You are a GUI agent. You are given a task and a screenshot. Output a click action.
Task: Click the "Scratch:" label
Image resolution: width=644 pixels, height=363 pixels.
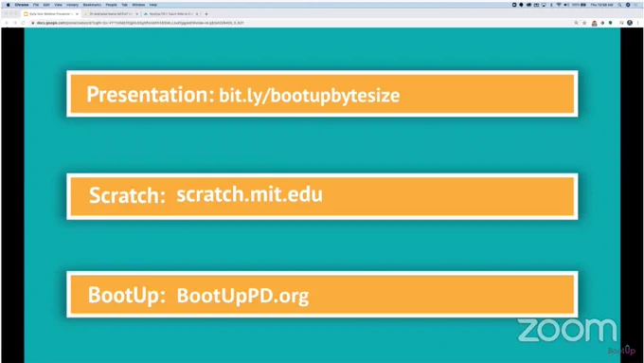coord(127,195)
